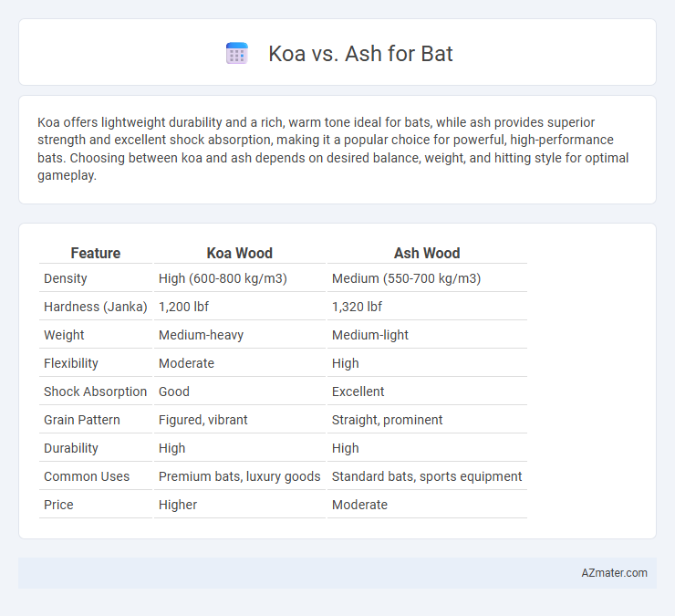The image size is (675, 616).
Task: Select the 'Figured, vibrant' cell
Action: click(x=202, y=420)
